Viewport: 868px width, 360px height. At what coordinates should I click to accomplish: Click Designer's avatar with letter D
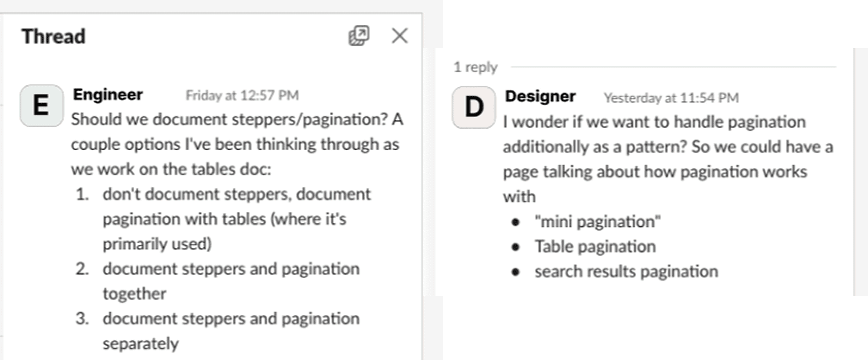pos(473,107)
